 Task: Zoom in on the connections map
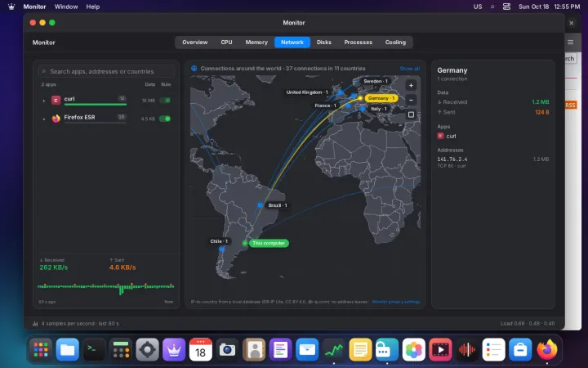(x=411, y=86)
